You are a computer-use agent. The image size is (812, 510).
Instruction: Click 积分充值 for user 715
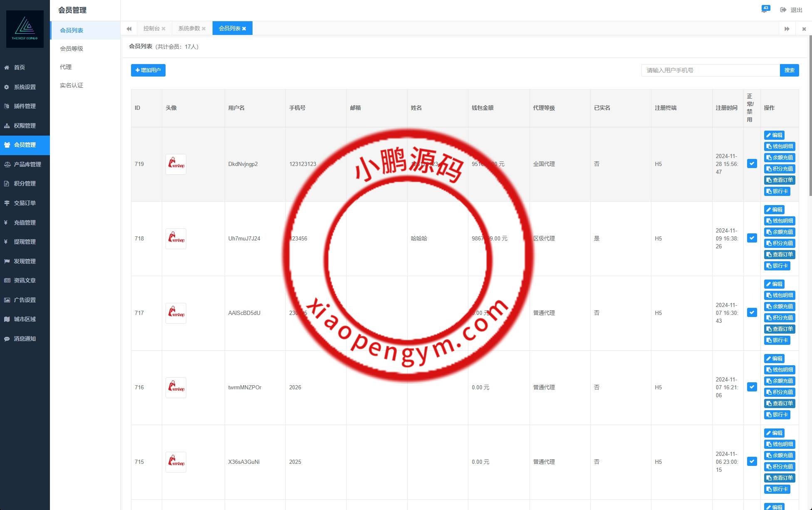coord(780,467)
